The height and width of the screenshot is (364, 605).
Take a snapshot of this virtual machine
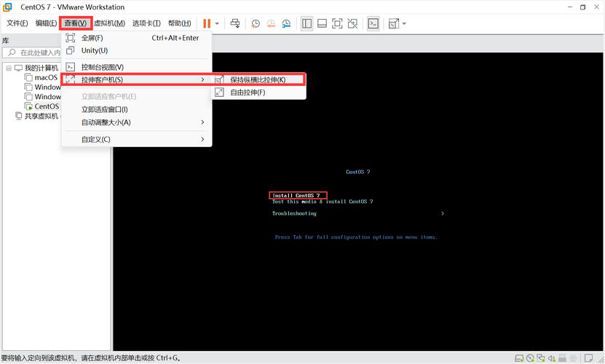[x=256, y=23]
